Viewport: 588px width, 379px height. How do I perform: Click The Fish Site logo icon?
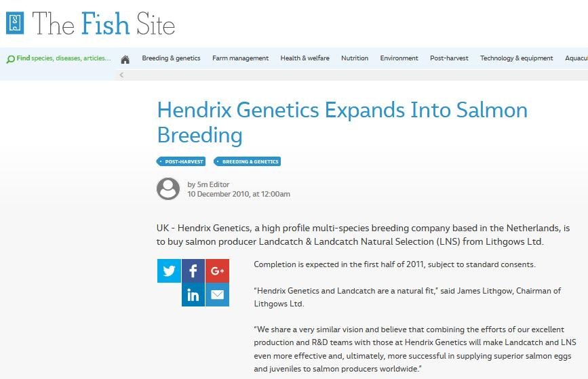click(15, 23)
